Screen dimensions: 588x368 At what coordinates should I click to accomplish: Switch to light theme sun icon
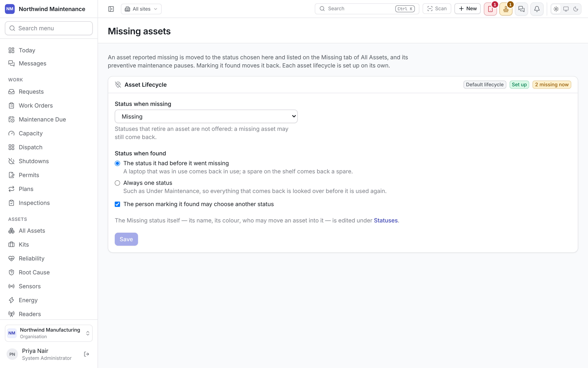click(x=556, y=9)
